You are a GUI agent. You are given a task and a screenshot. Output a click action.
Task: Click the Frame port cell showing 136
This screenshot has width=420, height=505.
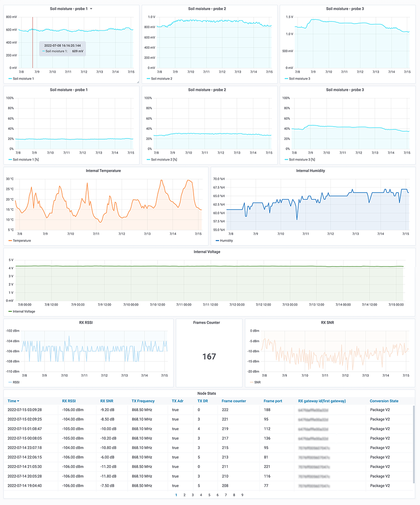(x=277, y=438)
